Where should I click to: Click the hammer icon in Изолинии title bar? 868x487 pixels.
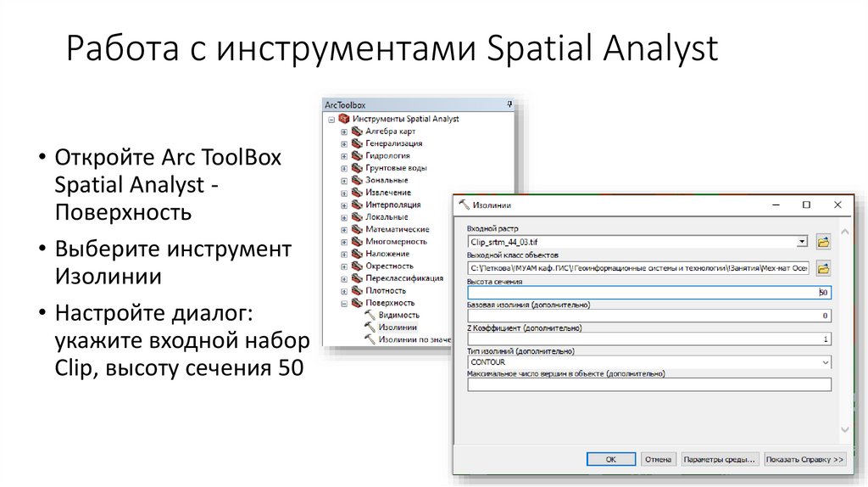click(464, 204)
